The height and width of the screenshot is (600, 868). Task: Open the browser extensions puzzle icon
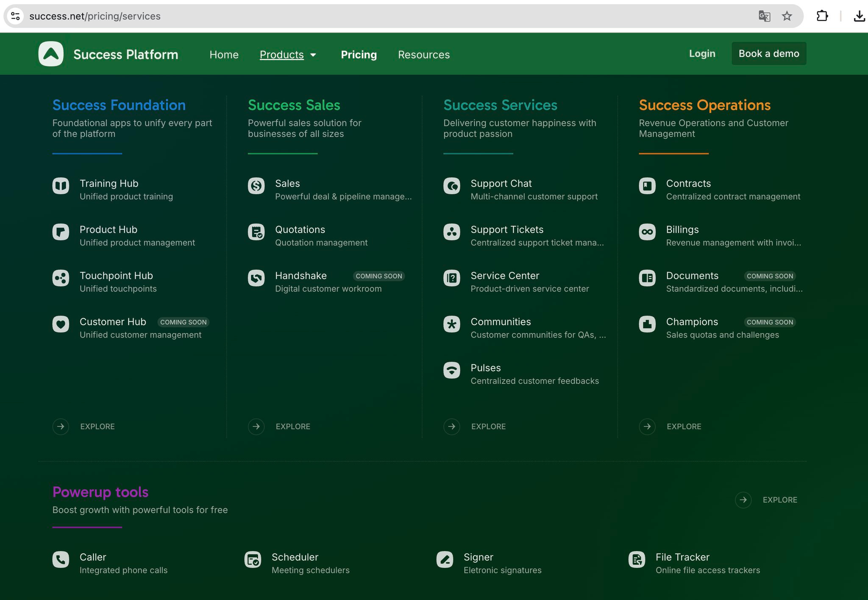[x=822, y=16]
